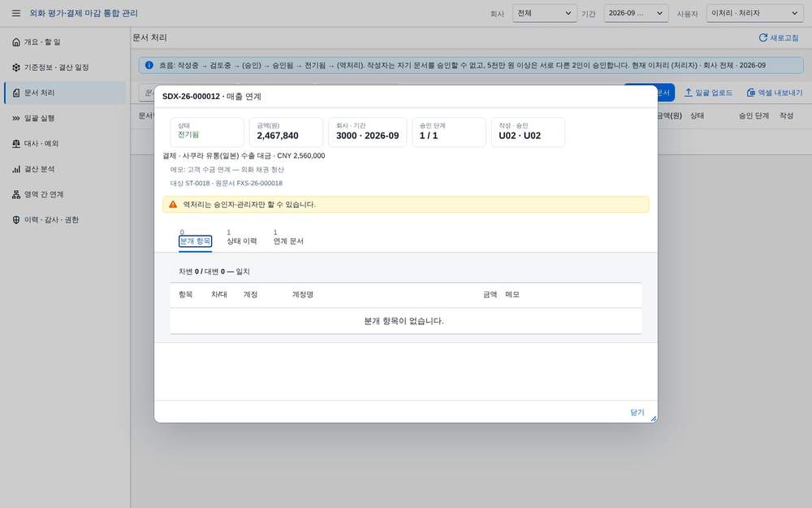
Task: Click the line mentioning CNY 2,560,000
Action: (244, 155)
